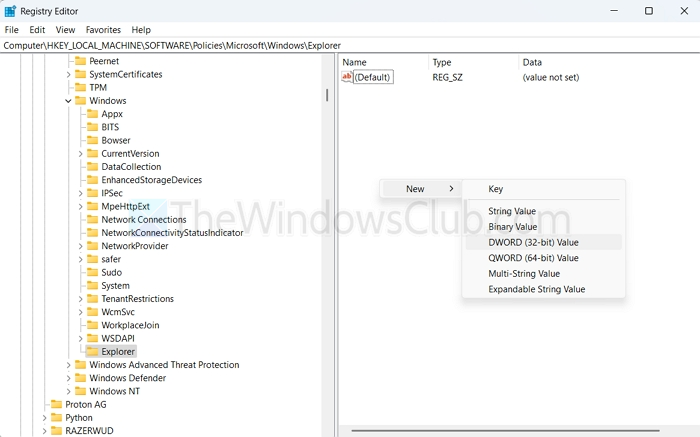Expand the safer key
Image resolution: width=700 pixels, height=437 pixels.
80,259
